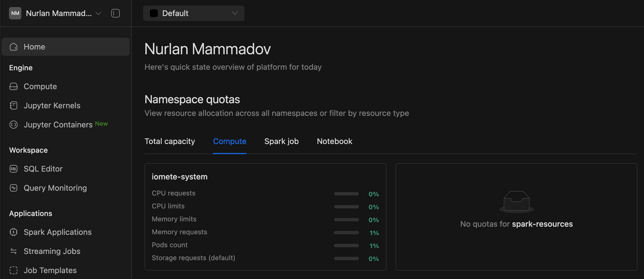
Task: Click the Spark Applications chip icon
Action: point(14,232)
